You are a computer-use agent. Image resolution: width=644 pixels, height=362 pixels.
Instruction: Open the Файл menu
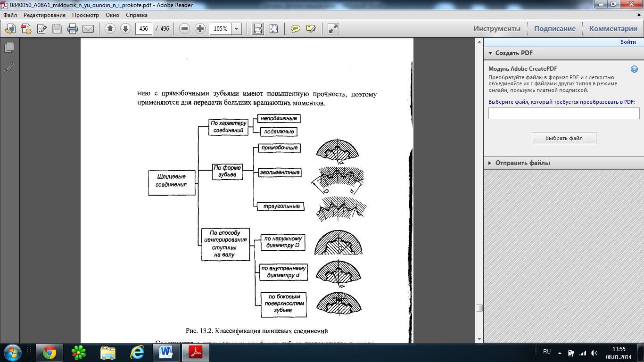click(10, 15)
